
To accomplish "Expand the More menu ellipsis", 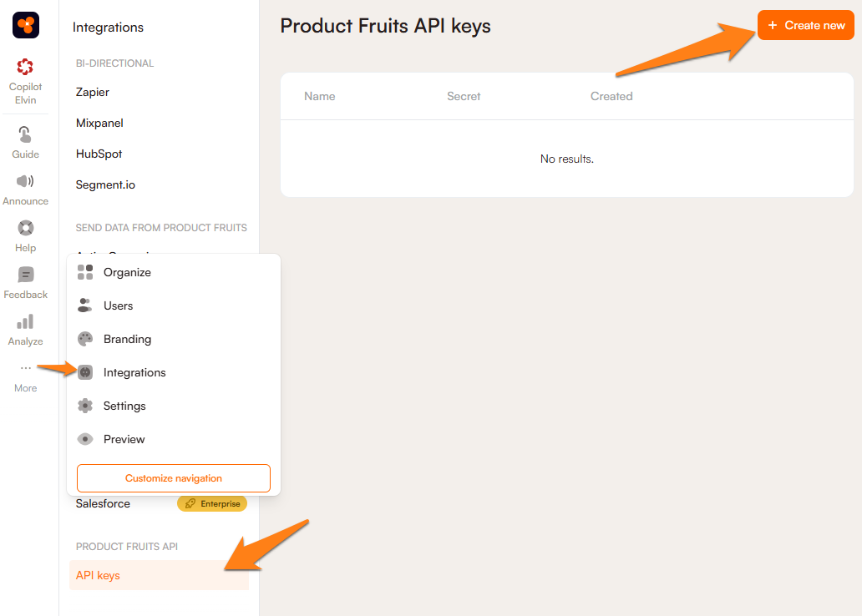I will point(25,368).
